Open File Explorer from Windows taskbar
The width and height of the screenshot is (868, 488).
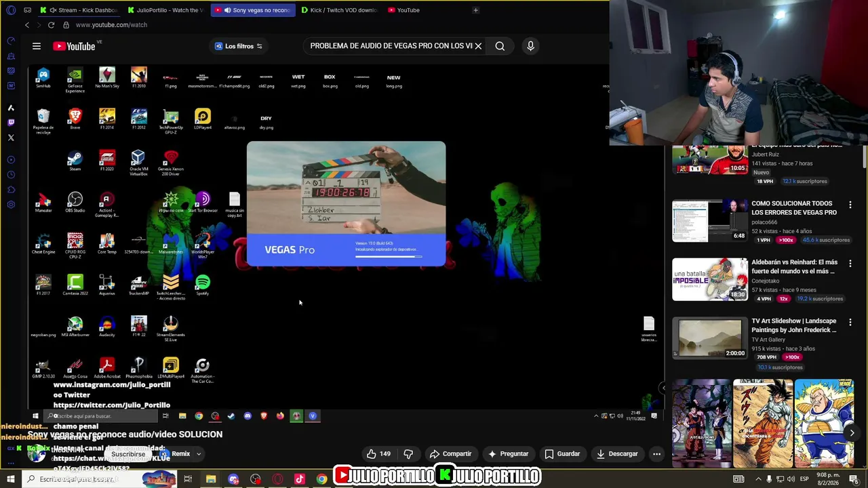211,479
